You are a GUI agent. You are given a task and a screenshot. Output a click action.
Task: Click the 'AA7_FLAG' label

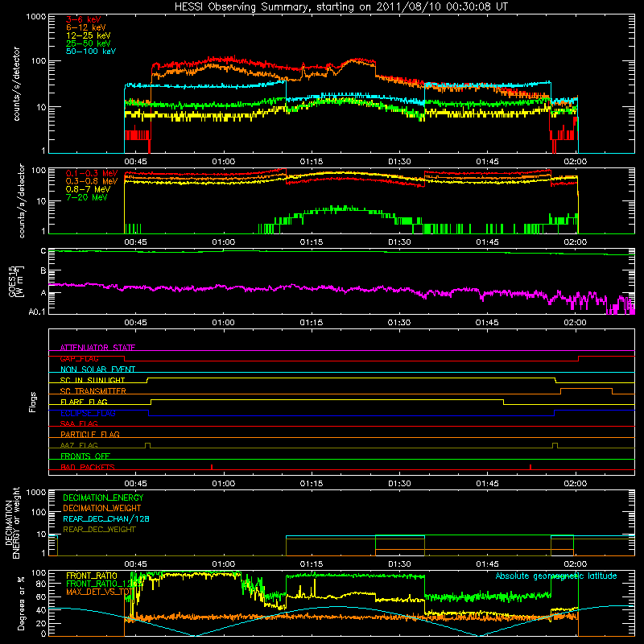coord(79,445)
